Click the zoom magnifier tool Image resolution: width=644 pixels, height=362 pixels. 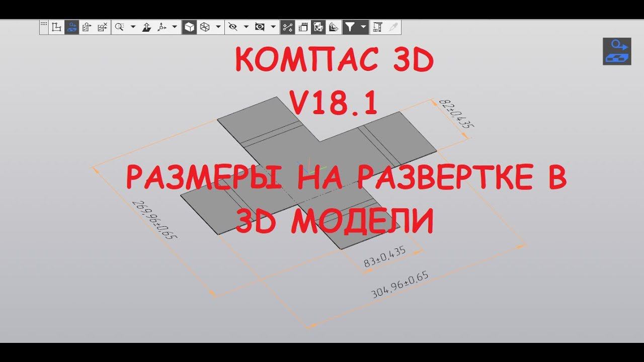119,27
